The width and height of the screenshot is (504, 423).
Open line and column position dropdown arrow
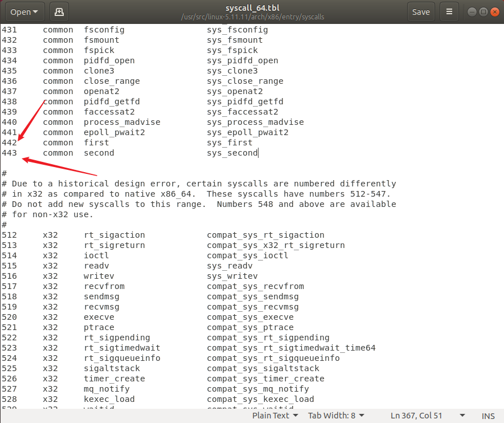tap(462, 416)
